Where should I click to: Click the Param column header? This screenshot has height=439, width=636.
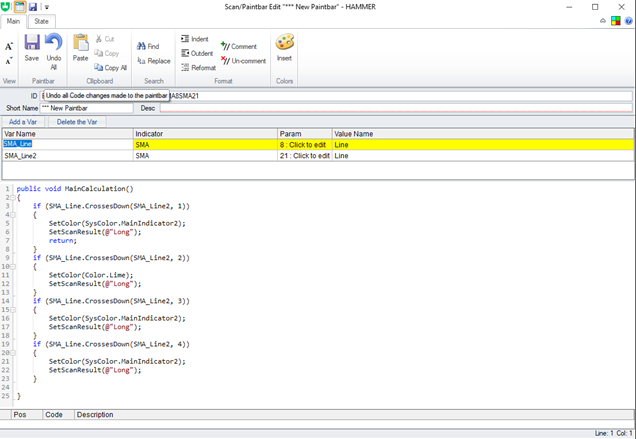(305, 134)
